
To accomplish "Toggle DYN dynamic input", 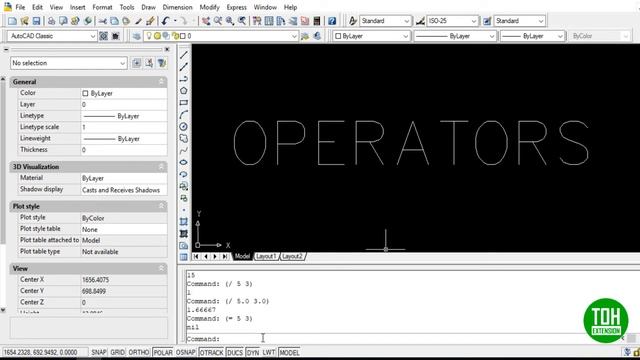I will click(253, 352).
